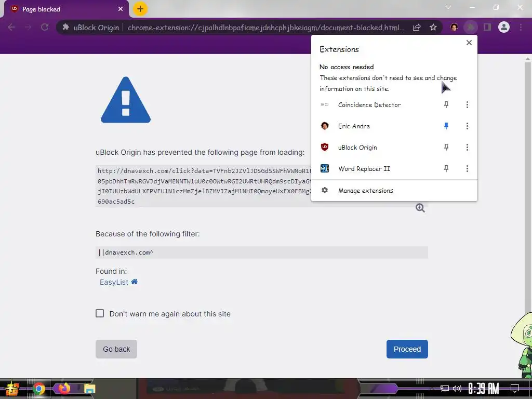Click the Word Replacer II icon
Image resolution: width=532 pixels, height=399 pixels.
click(325, 168)
